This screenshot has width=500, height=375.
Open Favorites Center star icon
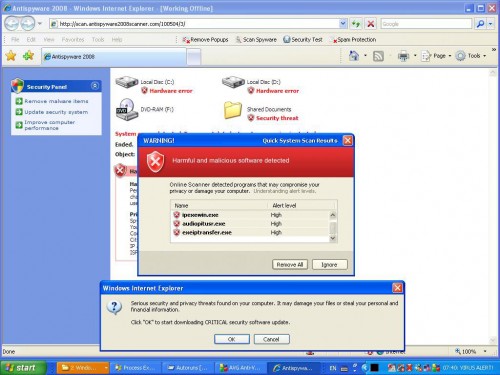tap(11, 56)
